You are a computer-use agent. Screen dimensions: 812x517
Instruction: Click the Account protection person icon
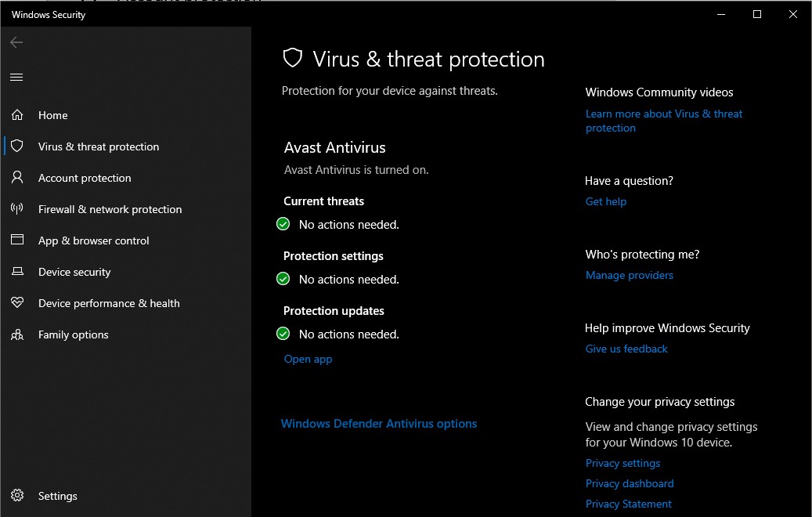click(x=17, y=178)
